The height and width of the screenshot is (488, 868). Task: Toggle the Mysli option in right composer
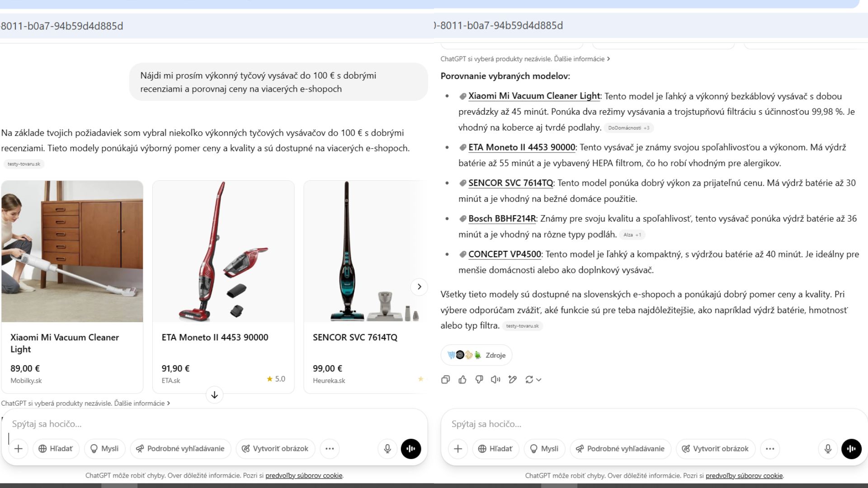pos(544,449)
